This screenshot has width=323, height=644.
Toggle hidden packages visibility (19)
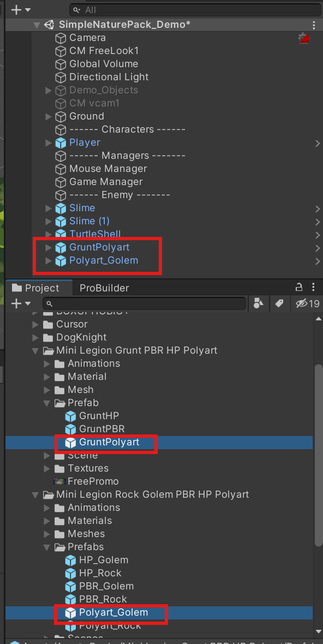(307, 304)
